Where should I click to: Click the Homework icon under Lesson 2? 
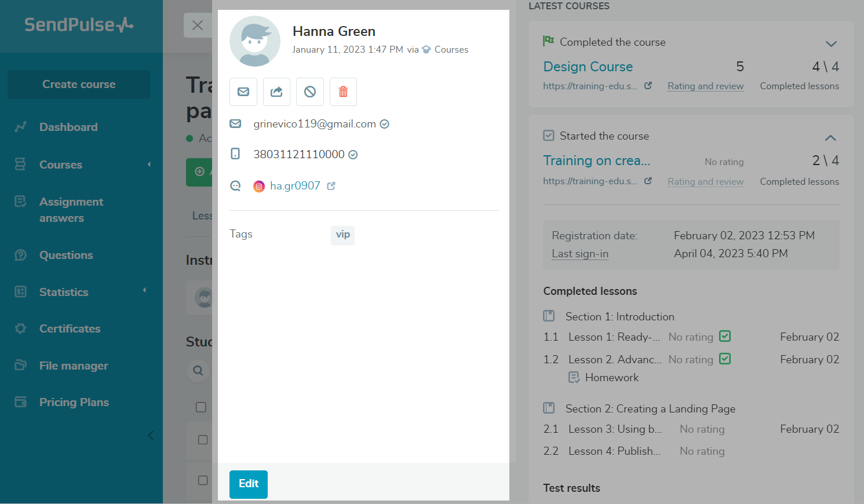[x=574, y=378]
